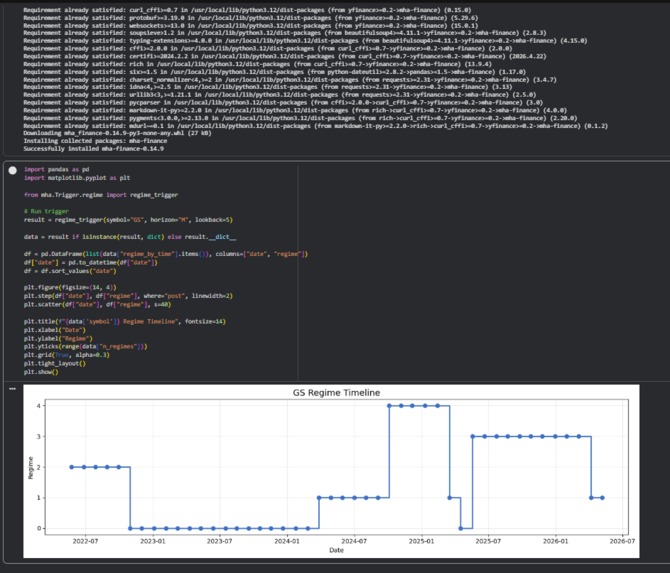Click the 'plt.step(...)' code line
The image size is (670, 573).
[128, 296]
